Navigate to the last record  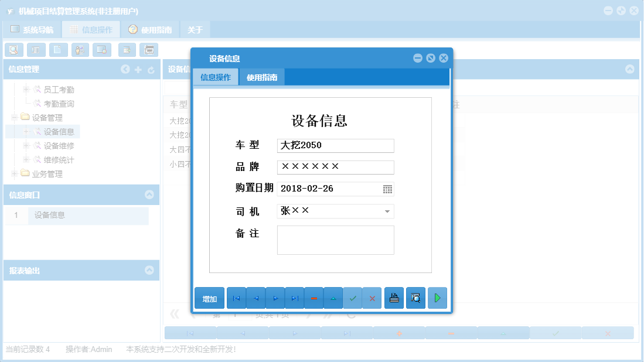pyautogui.click(x=295, y=298)
